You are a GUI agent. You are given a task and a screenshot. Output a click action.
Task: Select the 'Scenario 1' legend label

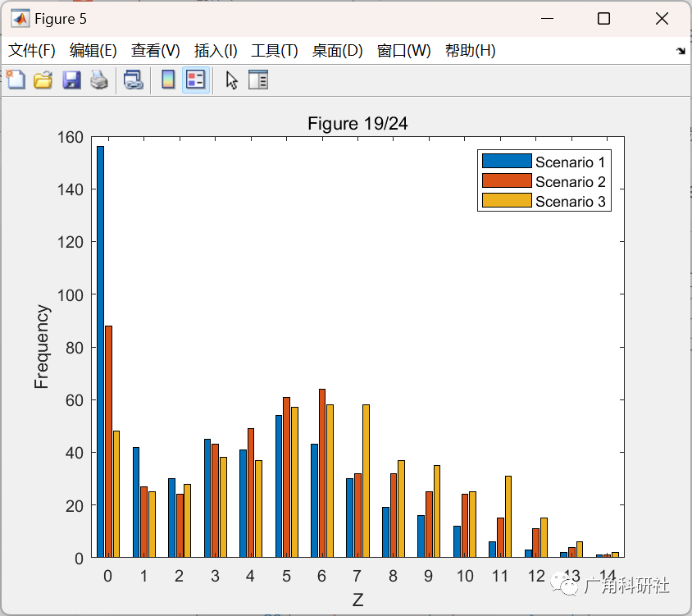click(570, 162)
